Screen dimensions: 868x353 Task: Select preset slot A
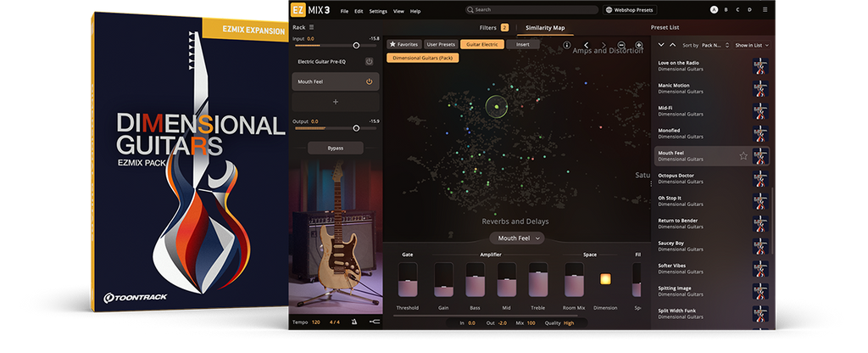(714, 9)
